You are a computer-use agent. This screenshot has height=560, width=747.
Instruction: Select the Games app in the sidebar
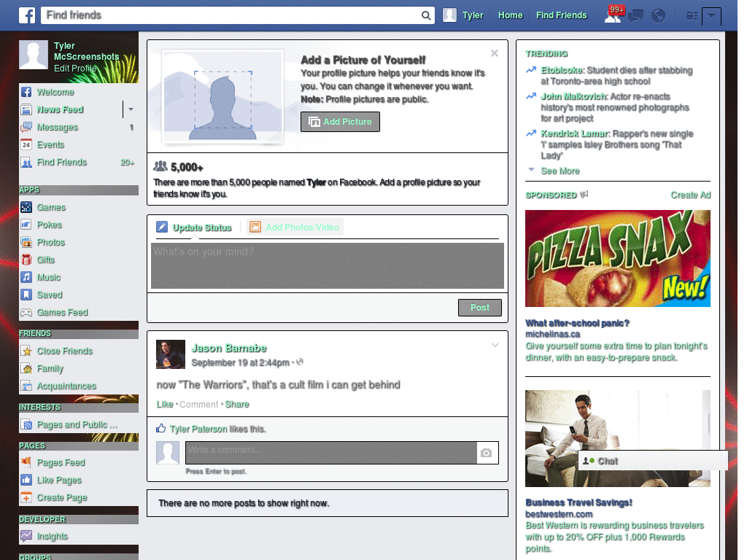[x=50, y=207]
